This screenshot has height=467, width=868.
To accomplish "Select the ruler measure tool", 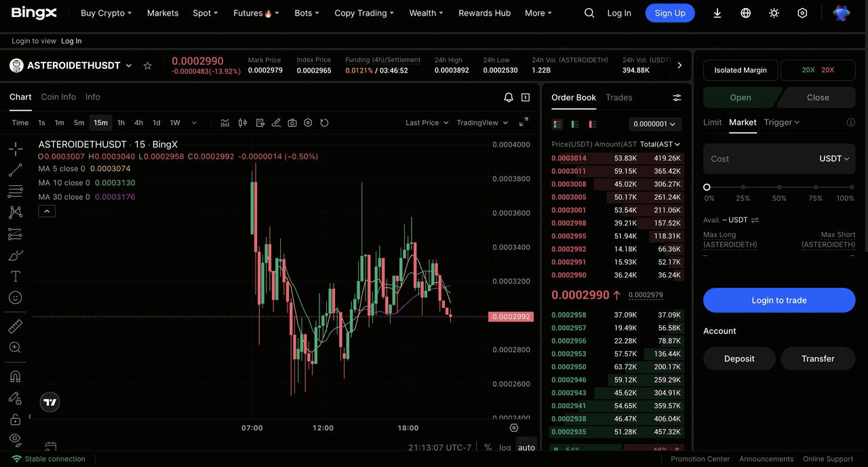I will 15,326.
